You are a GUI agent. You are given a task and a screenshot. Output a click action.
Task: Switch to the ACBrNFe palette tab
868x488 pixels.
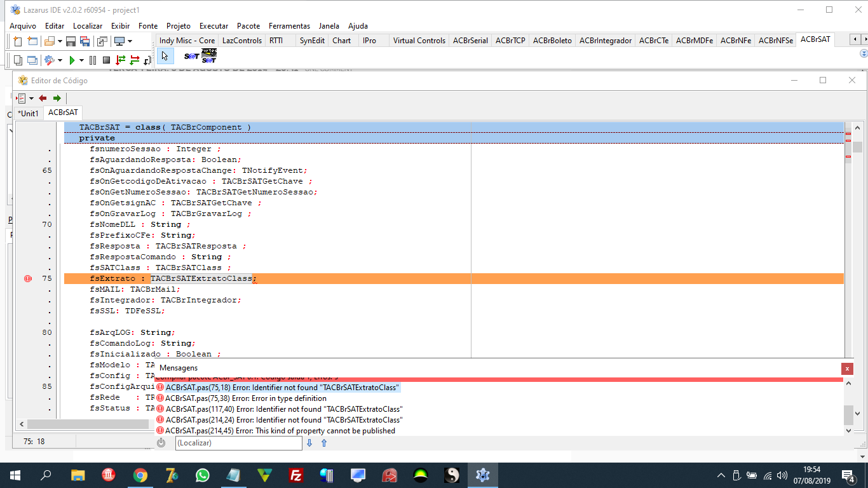[736, 40]
